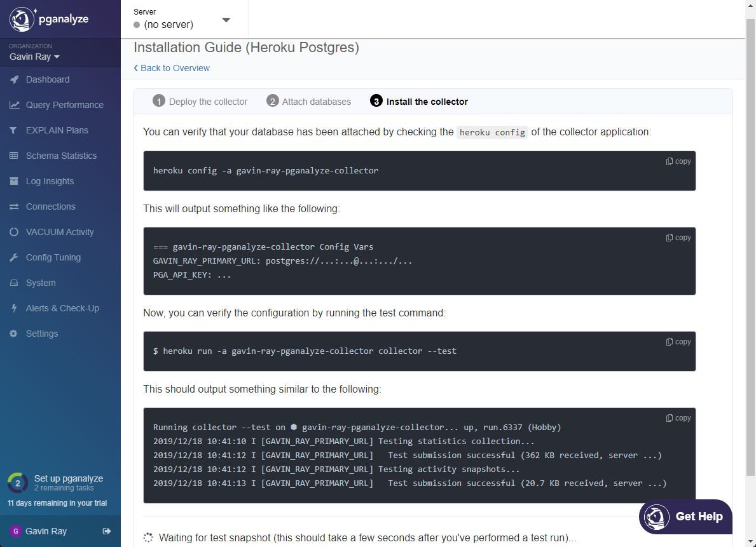Copy the heroku config command
Screen dimensions: 756x547
[678, 161]
